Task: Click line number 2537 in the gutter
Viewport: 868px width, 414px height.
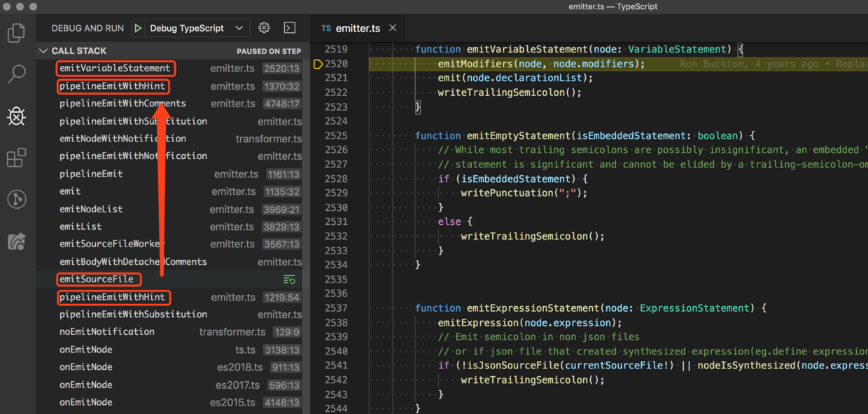Action: (x=336, y=308)
